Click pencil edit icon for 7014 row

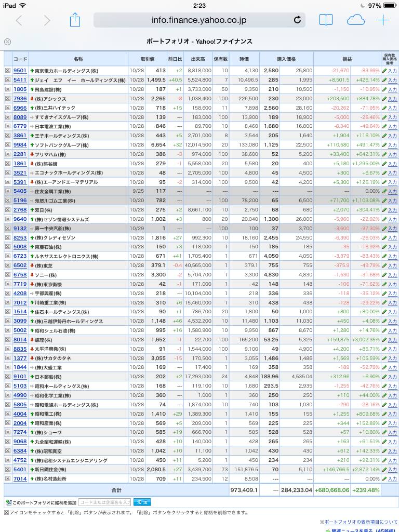(384, 478)
